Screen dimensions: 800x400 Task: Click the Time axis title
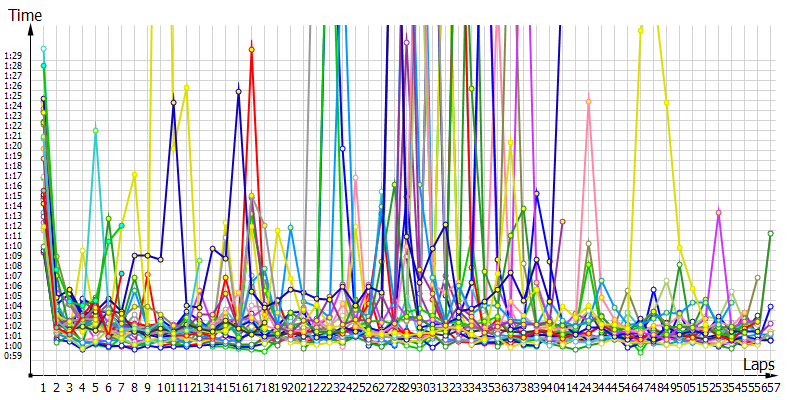(x=25, y=15)
